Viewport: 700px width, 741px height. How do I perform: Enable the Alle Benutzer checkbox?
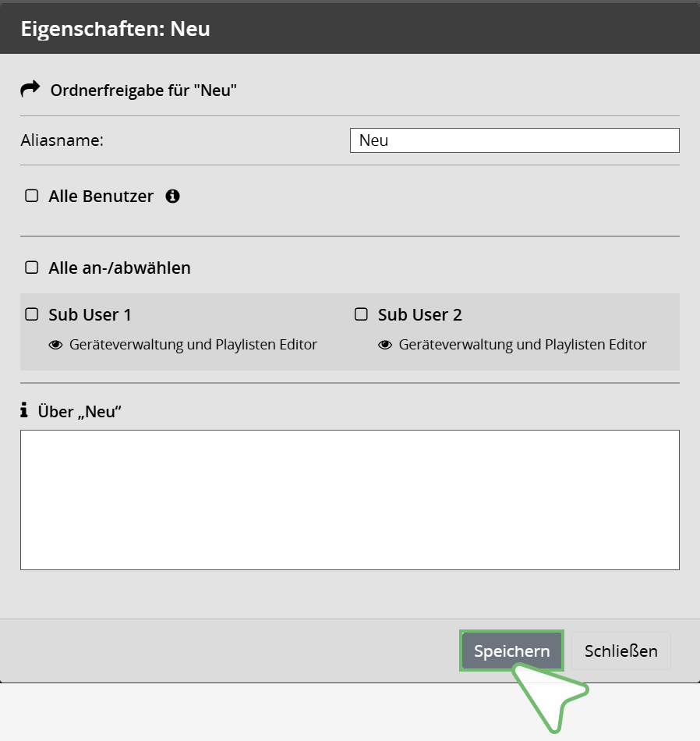(32, 196)
